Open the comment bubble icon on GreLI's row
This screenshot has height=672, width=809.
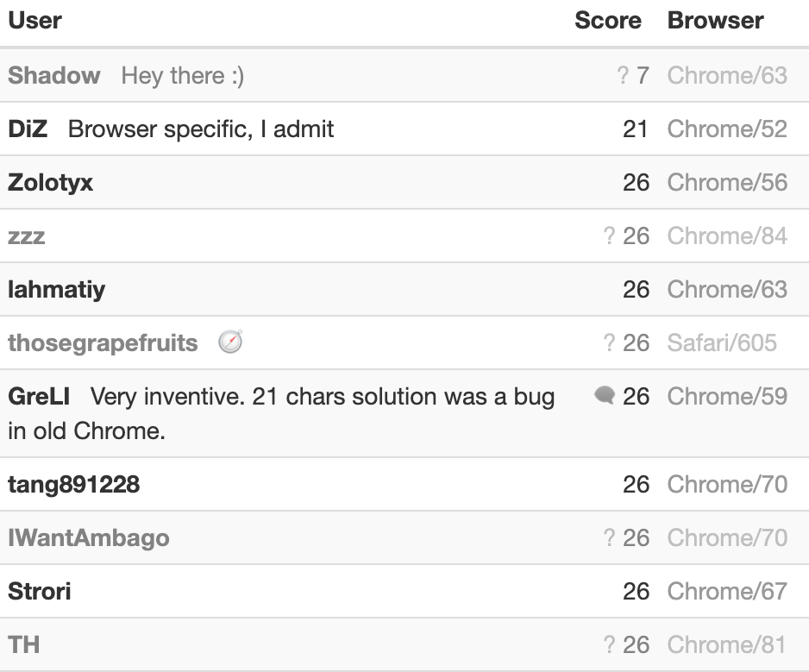605,396
